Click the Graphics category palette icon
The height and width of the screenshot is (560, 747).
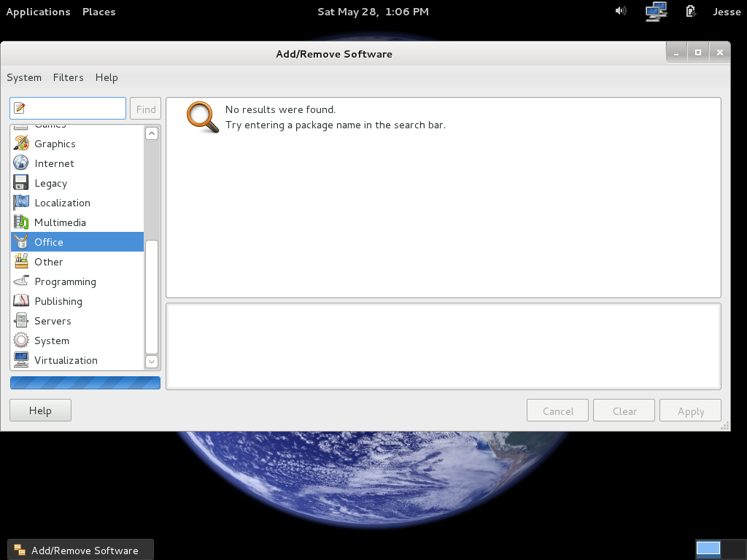click(21, 143)
